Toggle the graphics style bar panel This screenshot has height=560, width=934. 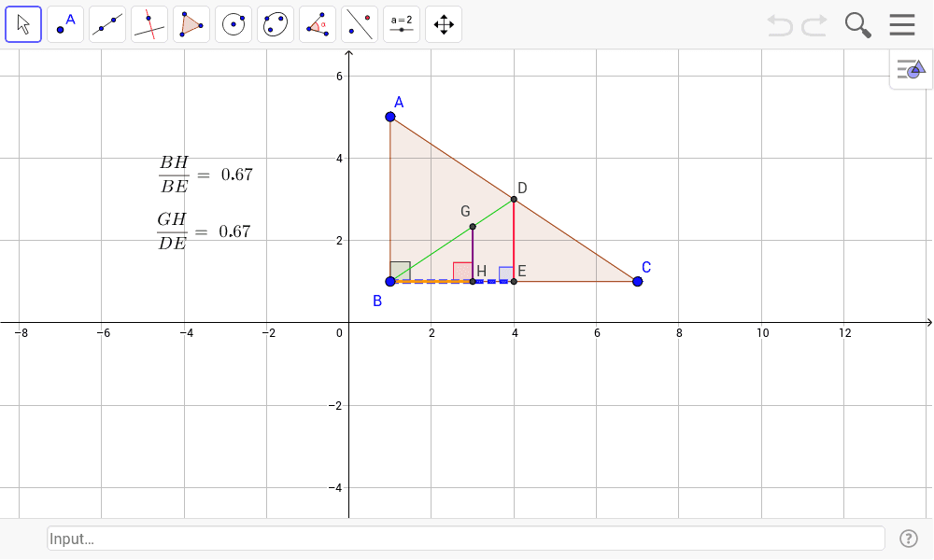coord(910,68)
